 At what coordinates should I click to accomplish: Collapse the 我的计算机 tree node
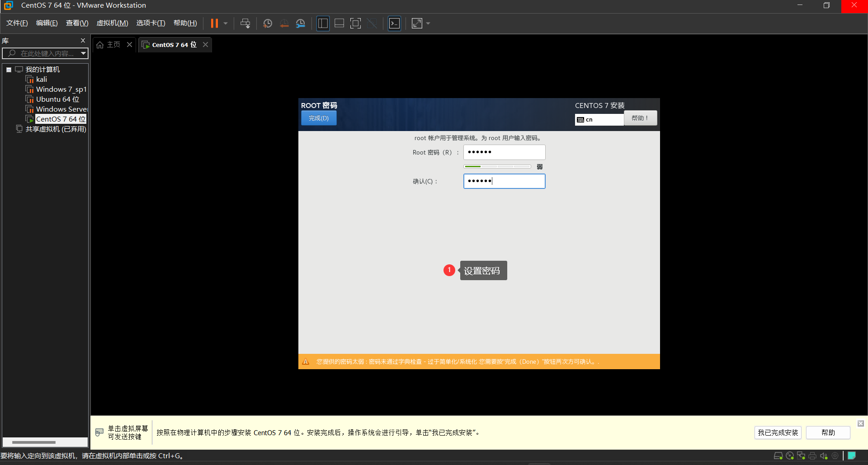pos(9,70)
